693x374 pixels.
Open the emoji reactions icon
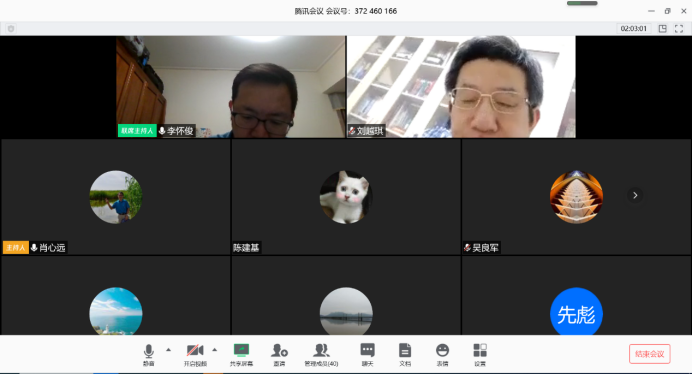[442, 355]
